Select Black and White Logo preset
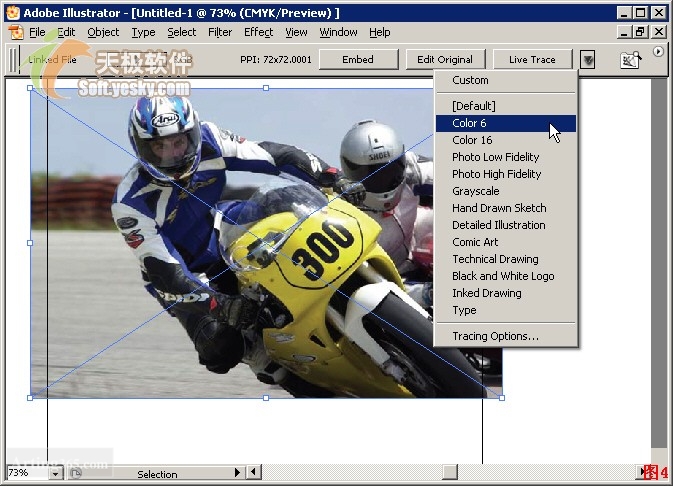The height and width of the screenshot is (486, 673). (x=506, y=276)
